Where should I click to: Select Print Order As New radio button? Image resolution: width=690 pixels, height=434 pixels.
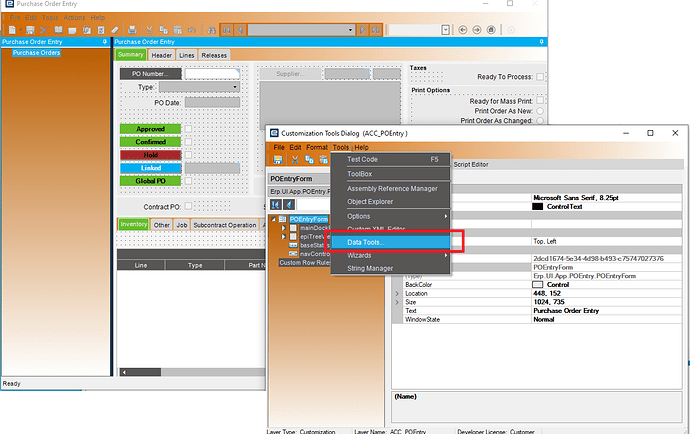[x=540, y=111]
